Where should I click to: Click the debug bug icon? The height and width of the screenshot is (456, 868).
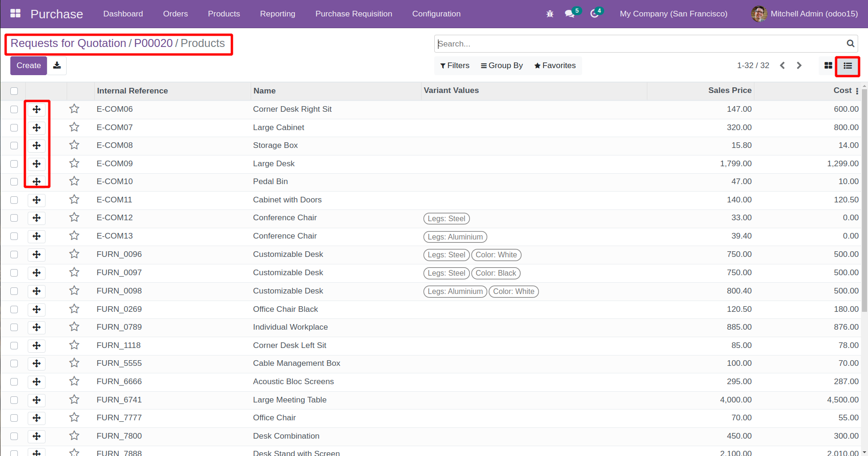pos(550,14)
